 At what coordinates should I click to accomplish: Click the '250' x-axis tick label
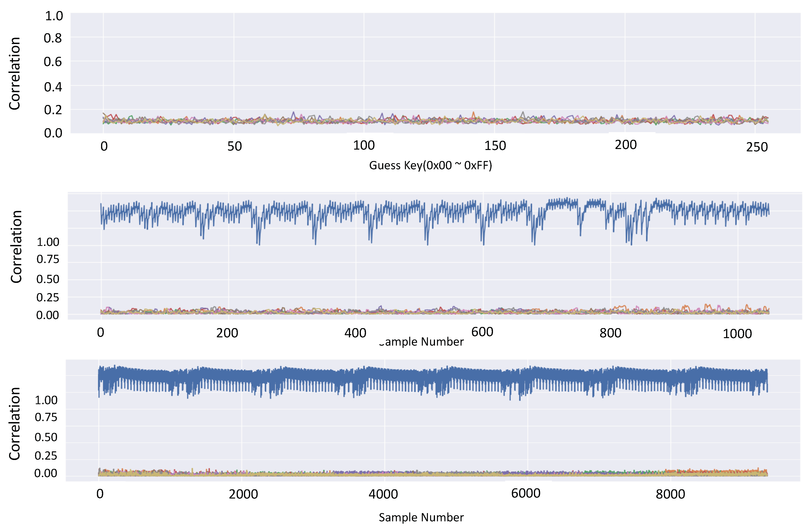tap(757, 147)
